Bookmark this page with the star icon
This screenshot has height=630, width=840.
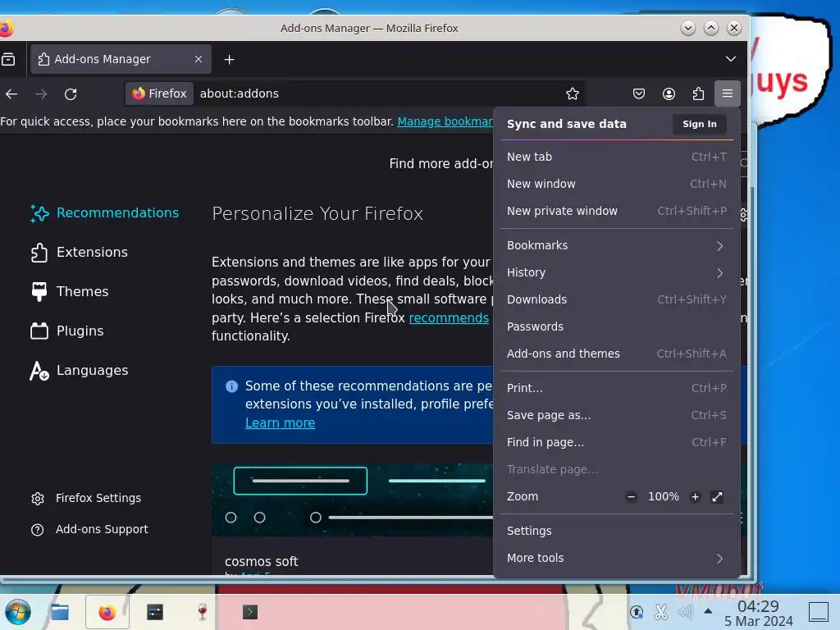coord(572,94)
